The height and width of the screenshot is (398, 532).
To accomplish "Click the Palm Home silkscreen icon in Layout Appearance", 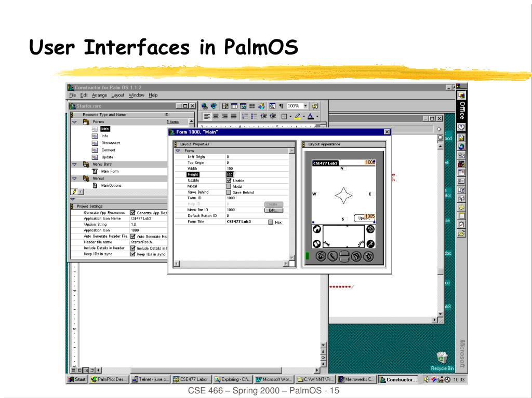I will [x=317, y=229].
